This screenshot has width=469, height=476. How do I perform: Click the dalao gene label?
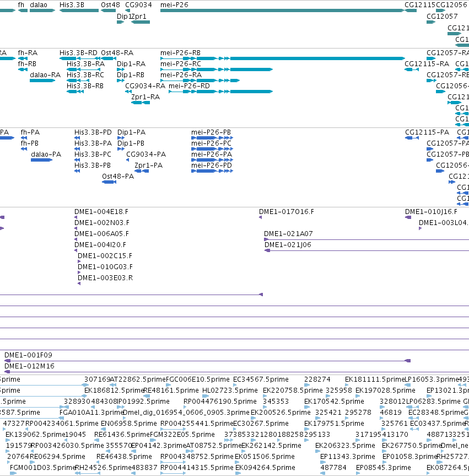coord(39,5)
